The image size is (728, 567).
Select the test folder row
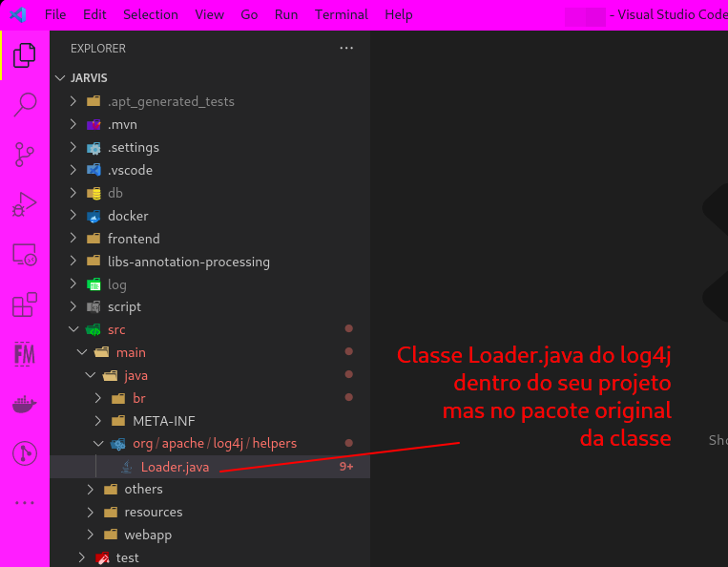[x=210, y=557]
